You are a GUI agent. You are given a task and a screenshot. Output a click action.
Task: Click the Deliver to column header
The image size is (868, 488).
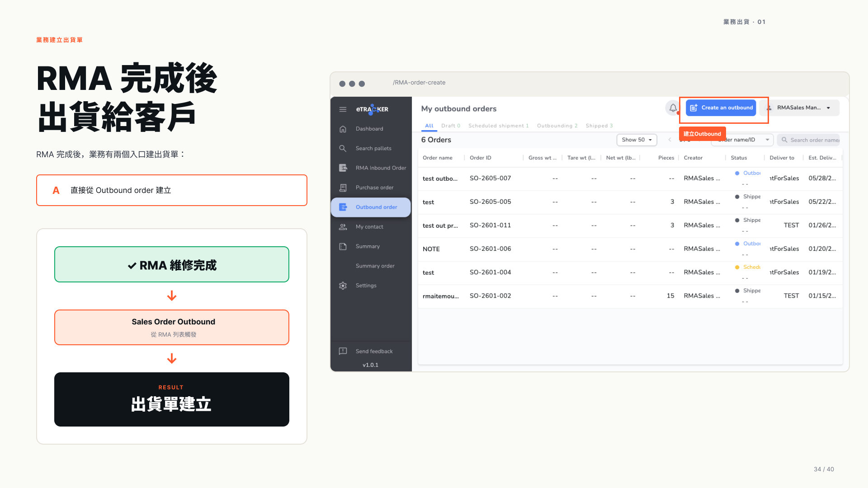coord(782,158)
